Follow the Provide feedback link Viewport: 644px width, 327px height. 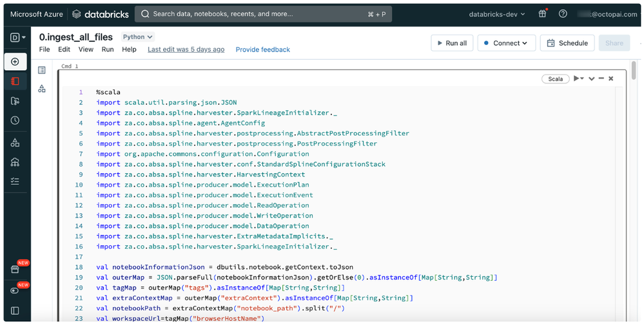point(262,50)
